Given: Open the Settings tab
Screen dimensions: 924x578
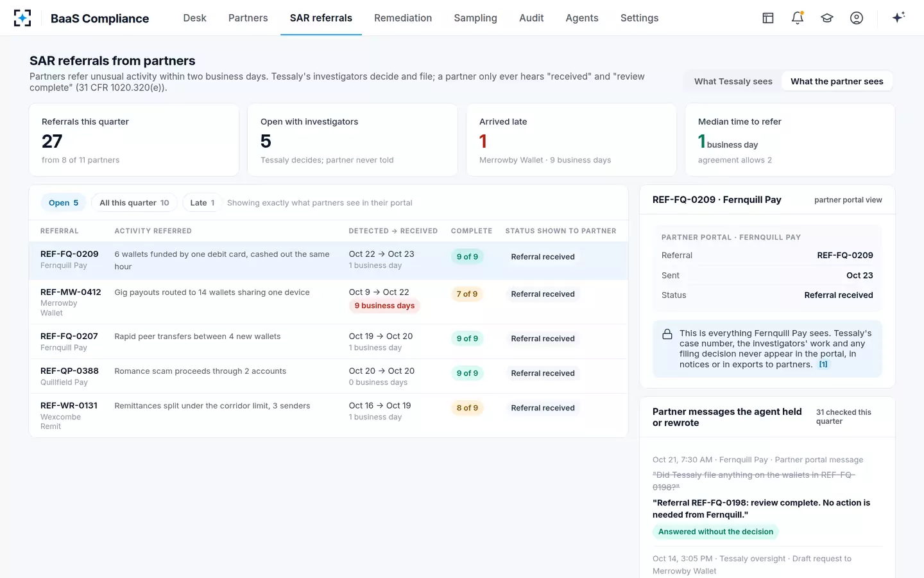Looking at the screenshot, I should [639, 18].
